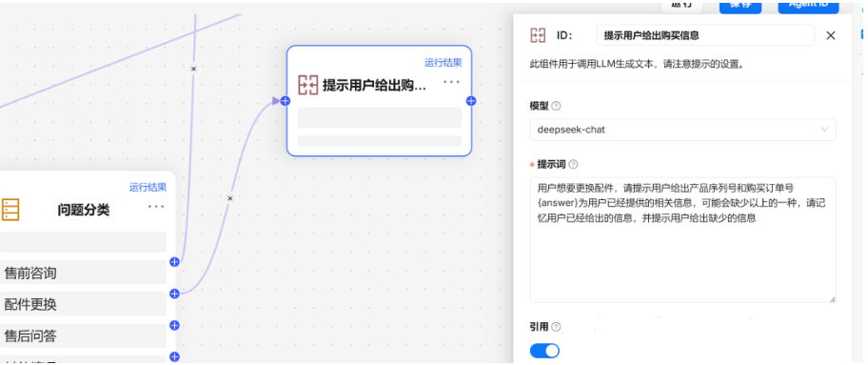Image resolution: width=868 pixels, height=365 pixels.
Task: Select the 配件更换 category row
Action: tap(83, 304)
